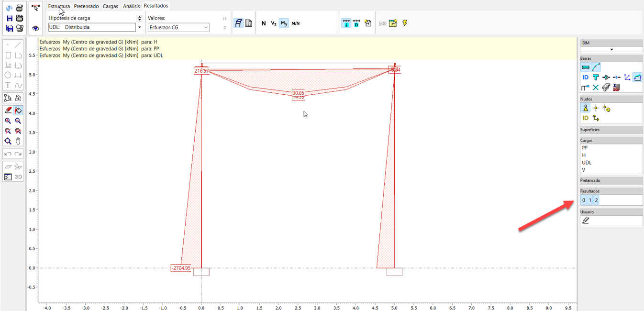Activate the zoom in magnifier tool
This screenshot has height=311, width=644.
(8, 121)
